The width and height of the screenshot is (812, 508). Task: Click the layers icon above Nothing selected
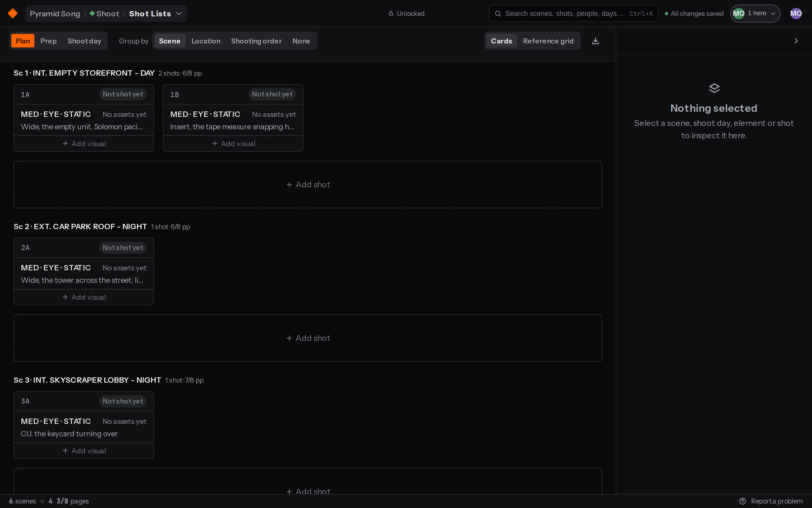[714, 88]
